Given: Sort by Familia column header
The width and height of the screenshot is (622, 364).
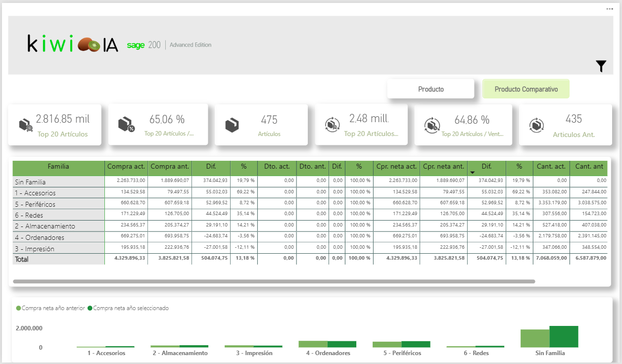Looking at the screenshot, I should (58, 167).
